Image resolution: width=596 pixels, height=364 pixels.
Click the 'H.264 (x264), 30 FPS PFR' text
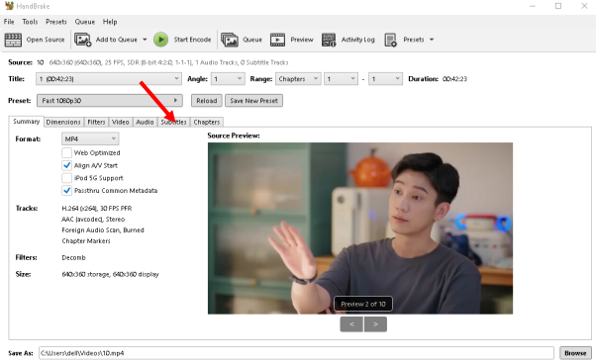[x=97, y=209]
